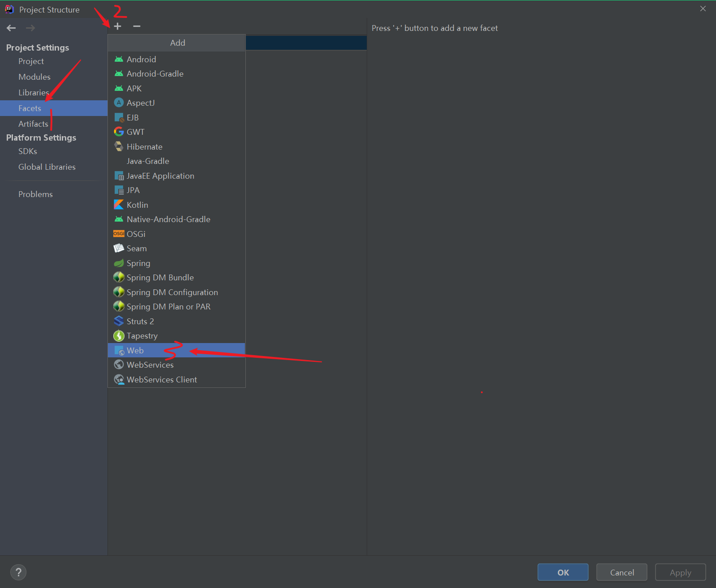Screen dimensions: 716x588
Task: Select Web from the Add menu
Action: click(x=176, y=350)
